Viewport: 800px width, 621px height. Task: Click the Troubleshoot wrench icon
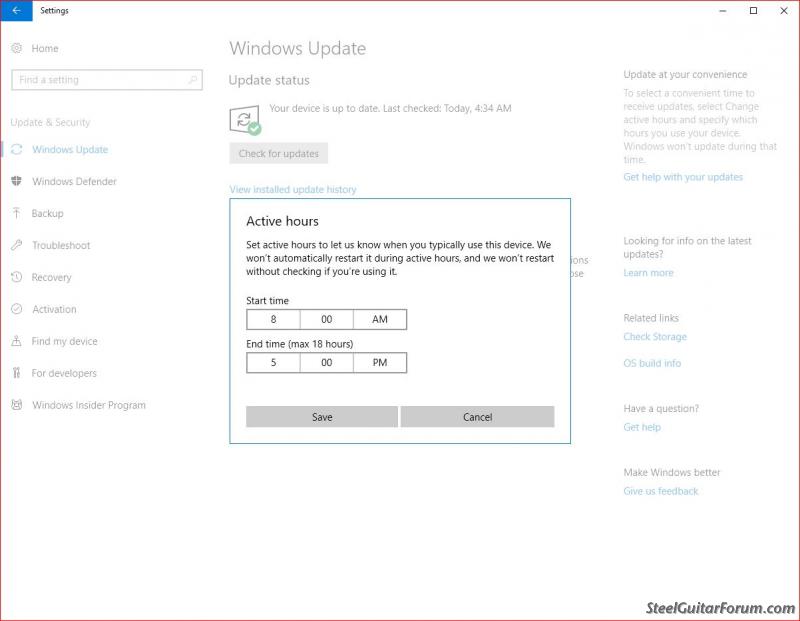[17, 245]
